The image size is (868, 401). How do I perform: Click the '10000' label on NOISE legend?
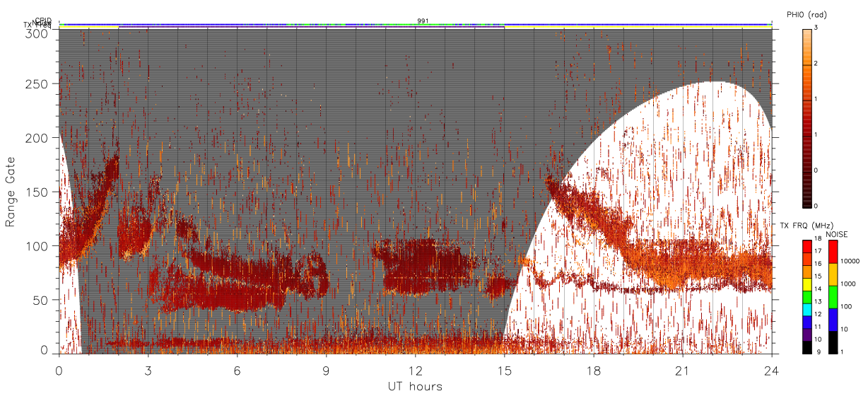point(850,261)
